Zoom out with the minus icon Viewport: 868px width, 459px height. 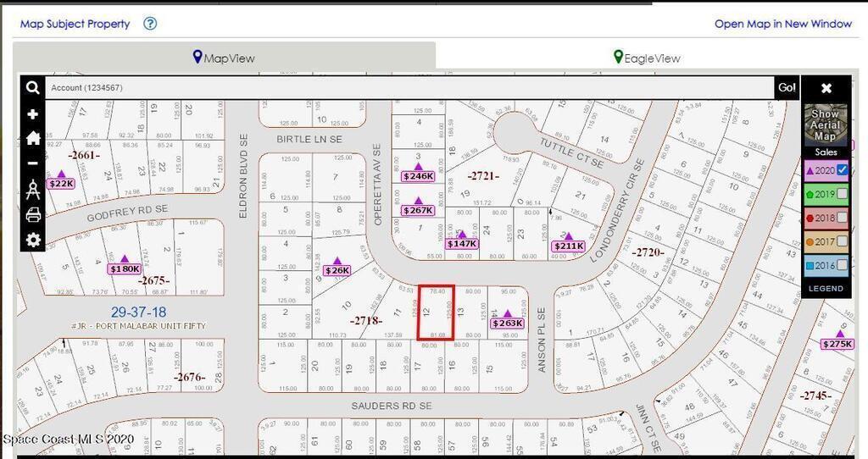click(32, 163)
